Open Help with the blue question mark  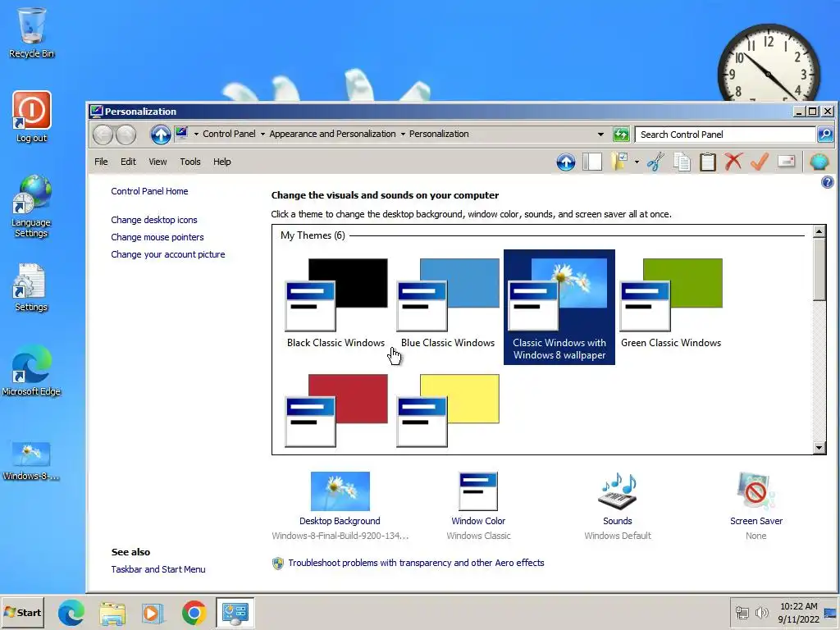[x=827, y=183]
